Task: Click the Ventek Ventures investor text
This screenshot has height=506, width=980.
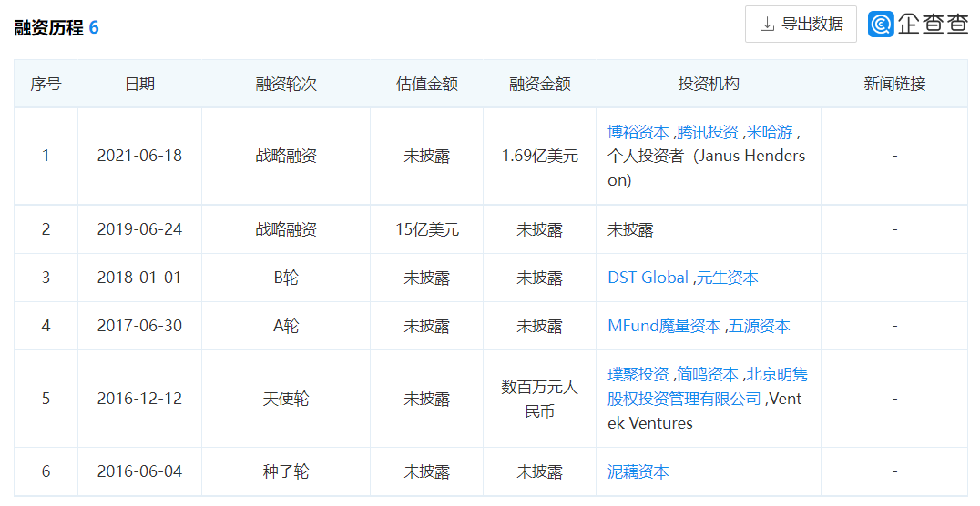Action: (704, 411)
